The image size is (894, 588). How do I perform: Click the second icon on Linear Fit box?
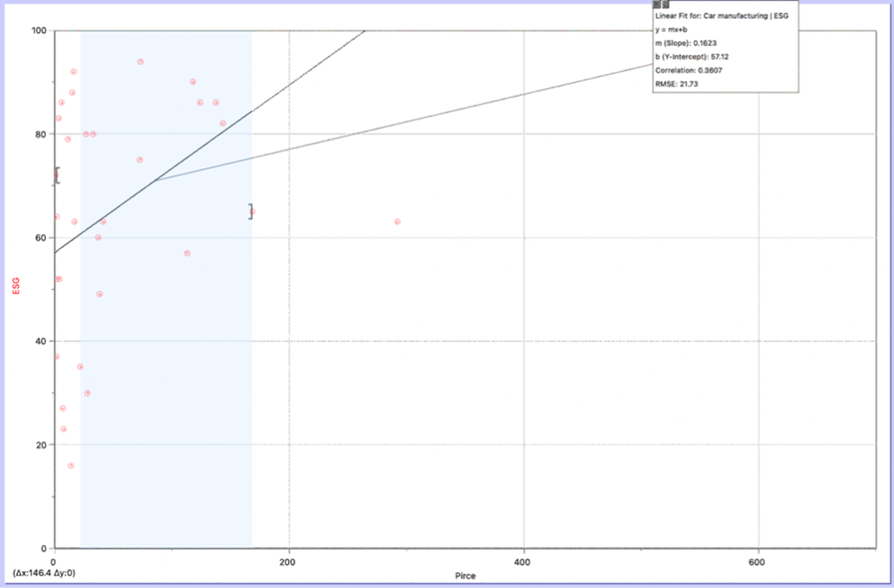[x=665, y=4]
